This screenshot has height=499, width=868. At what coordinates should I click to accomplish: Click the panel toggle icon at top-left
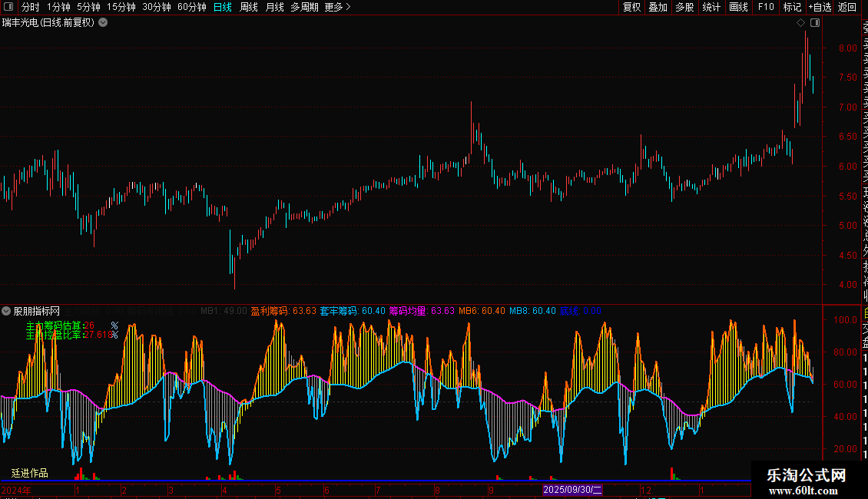click(x=8, y=7)
